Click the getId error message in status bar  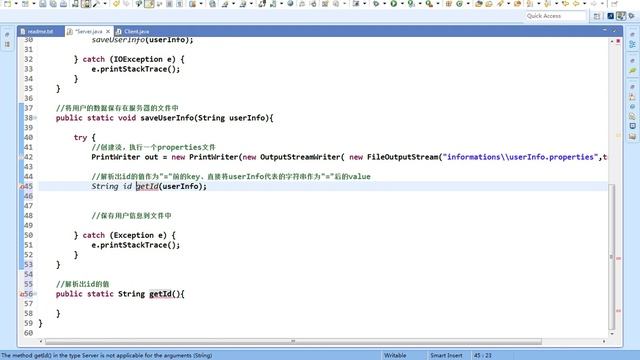(x=107, y=356)
